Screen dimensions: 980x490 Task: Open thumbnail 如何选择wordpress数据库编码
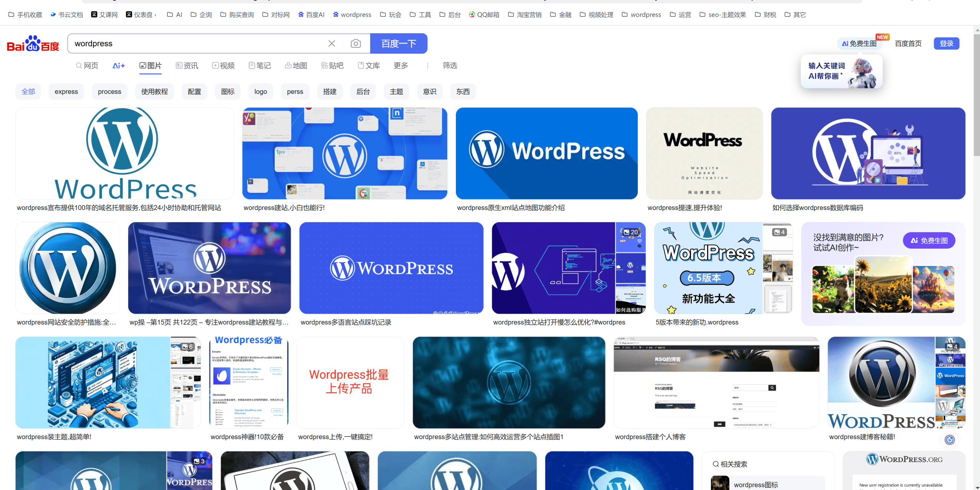coord(868,153)
